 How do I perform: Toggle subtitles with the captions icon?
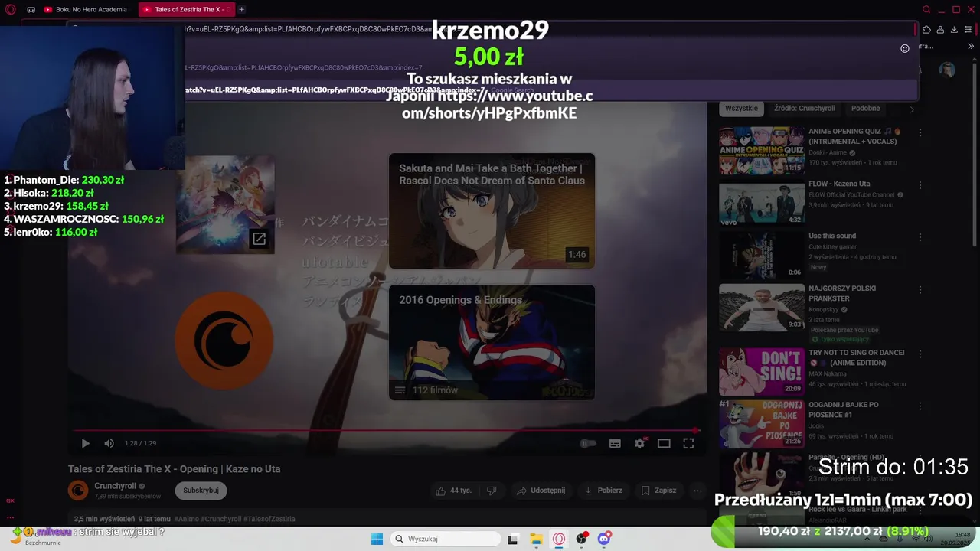pyautogui.click(x=615, y=443)
